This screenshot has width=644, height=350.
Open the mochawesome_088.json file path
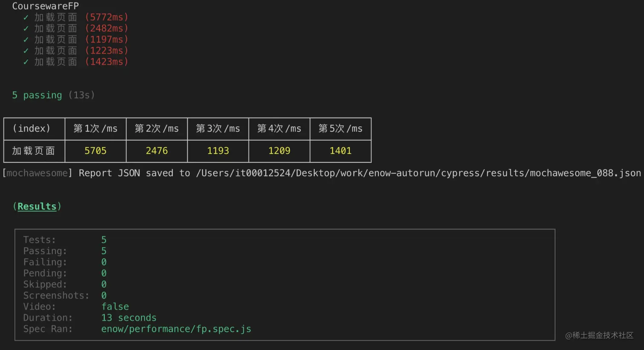point(419,173)
